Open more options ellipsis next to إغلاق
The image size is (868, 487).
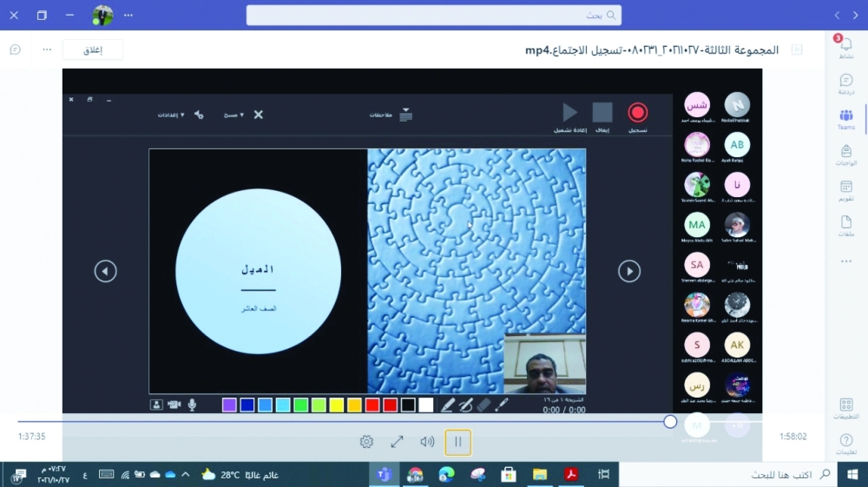[x=47, y=49]
